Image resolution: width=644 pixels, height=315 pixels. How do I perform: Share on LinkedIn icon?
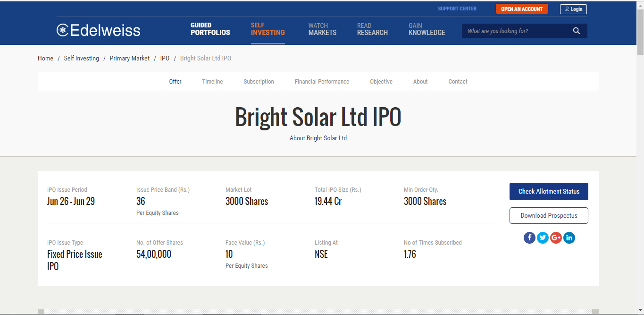click(569, 238)
